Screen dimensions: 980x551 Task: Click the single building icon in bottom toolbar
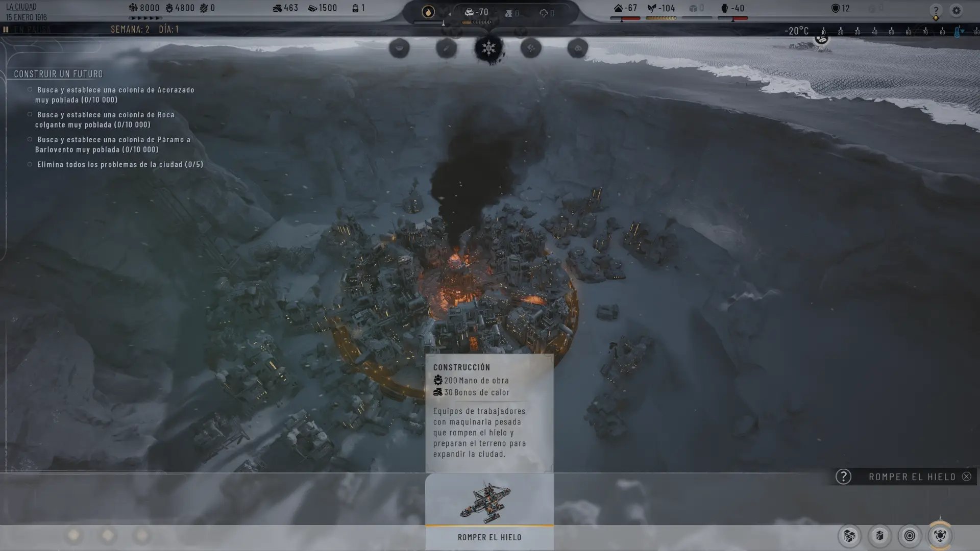[880, 536]
